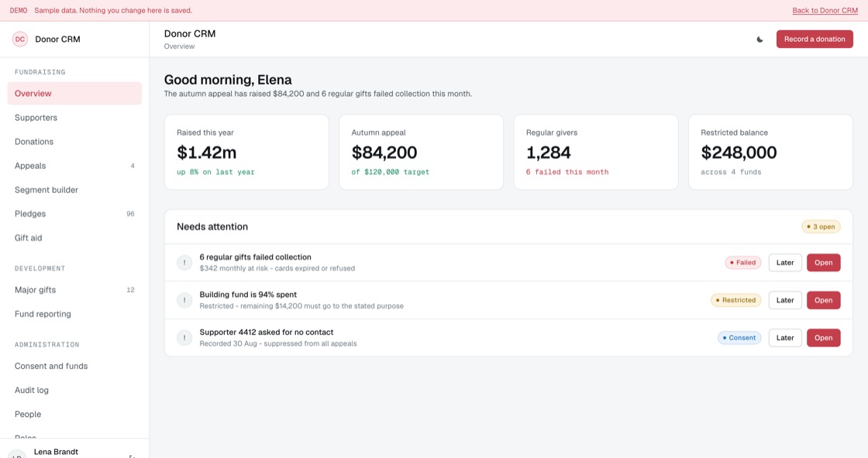Follow the Back to Donor CRM link

point(825,11)
